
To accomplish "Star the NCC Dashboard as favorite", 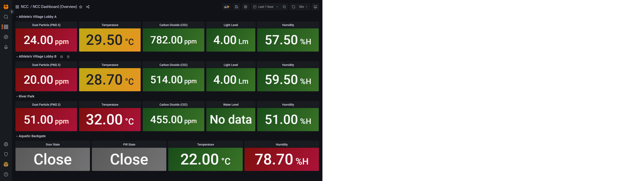I will click(81, 7).
